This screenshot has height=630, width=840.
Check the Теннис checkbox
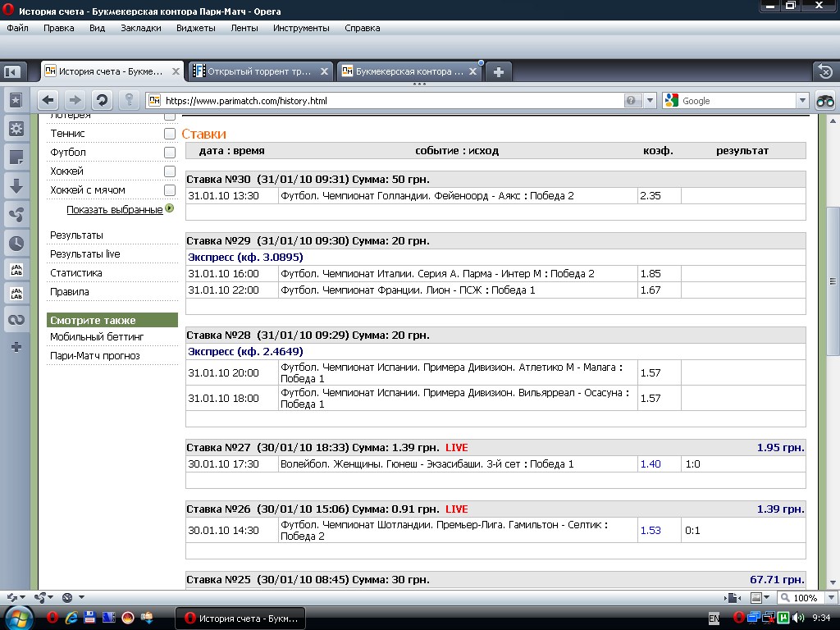170,134
